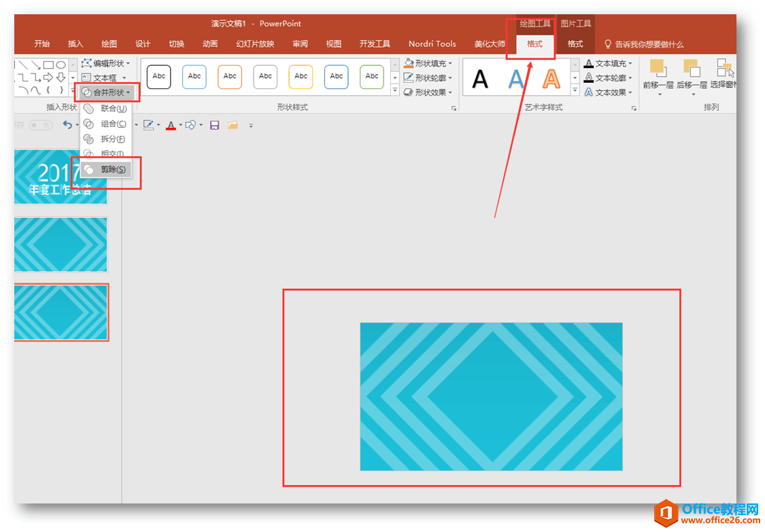765x532 pixels.
Task: Open the 开始 ribbon tab
Action: pos(42,44)
